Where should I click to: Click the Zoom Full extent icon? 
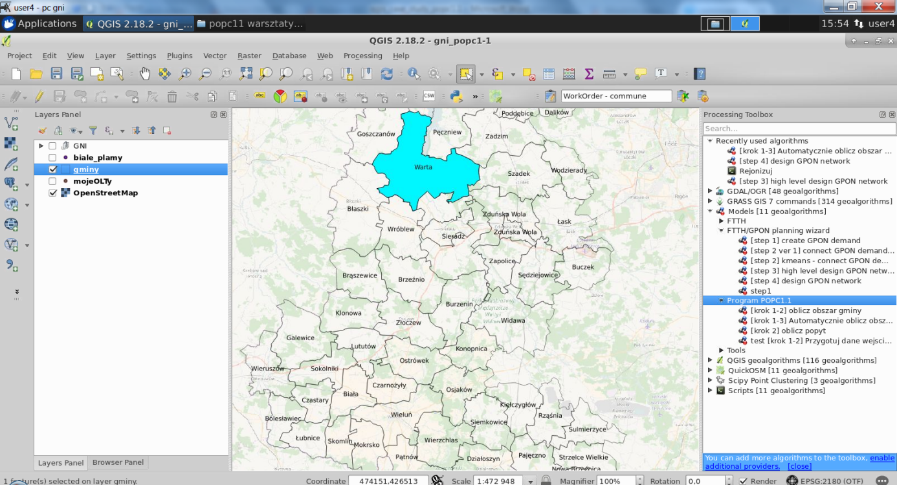tap(246, 74)
